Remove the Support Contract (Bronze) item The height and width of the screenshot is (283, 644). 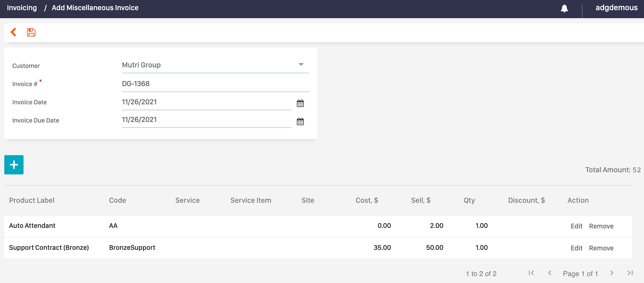pyautogui.click(x=601, y=248)
